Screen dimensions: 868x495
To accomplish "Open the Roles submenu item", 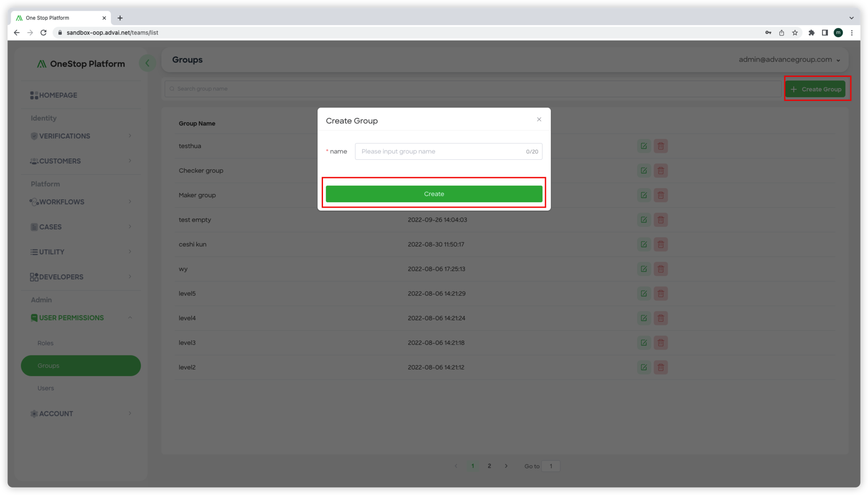I will tap(45, 343).
